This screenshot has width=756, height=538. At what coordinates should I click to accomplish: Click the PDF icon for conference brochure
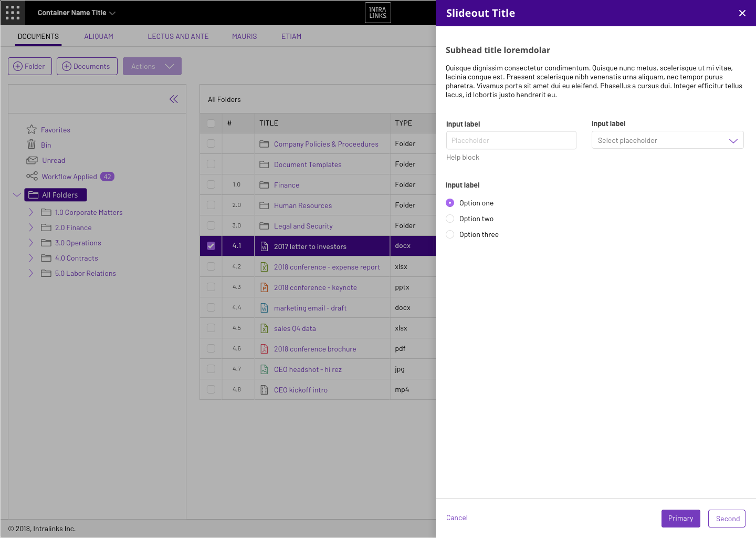tap(265, 349)
